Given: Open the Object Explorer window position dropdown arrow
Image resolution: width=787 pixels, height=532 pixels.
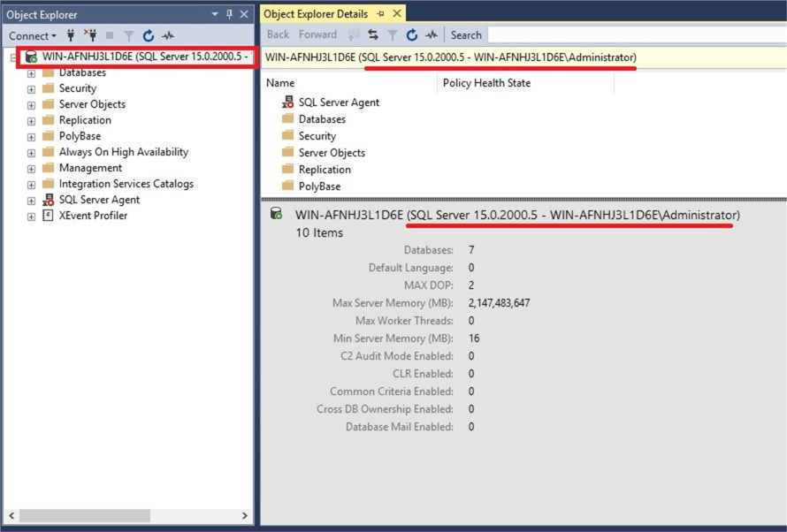Looking at the screenshot, I should pos(215,14).
